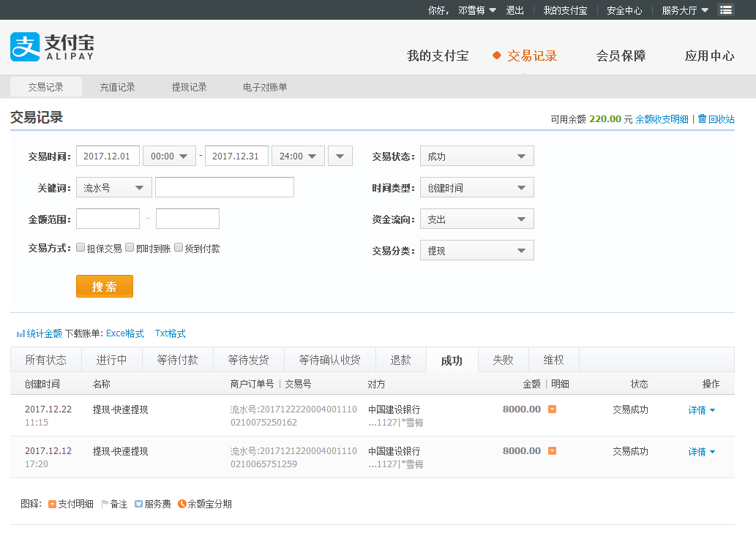Image resolution: width=756 pixels, height=544 pixels.
Task: Click the 余额宝分期 legend icon
Action: tap(181, 504)
